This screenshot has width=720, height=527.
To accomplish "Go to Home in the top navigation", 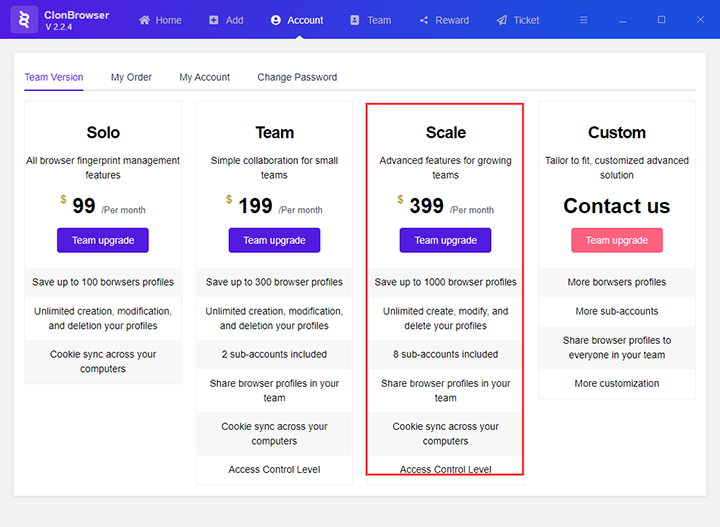I will [x=160, y=20].
